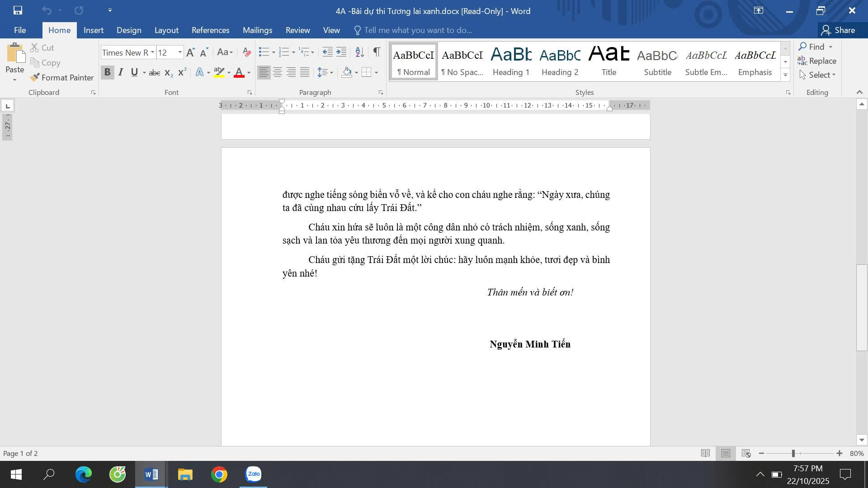Switch to the Design tab

click(x=129, y=30)
